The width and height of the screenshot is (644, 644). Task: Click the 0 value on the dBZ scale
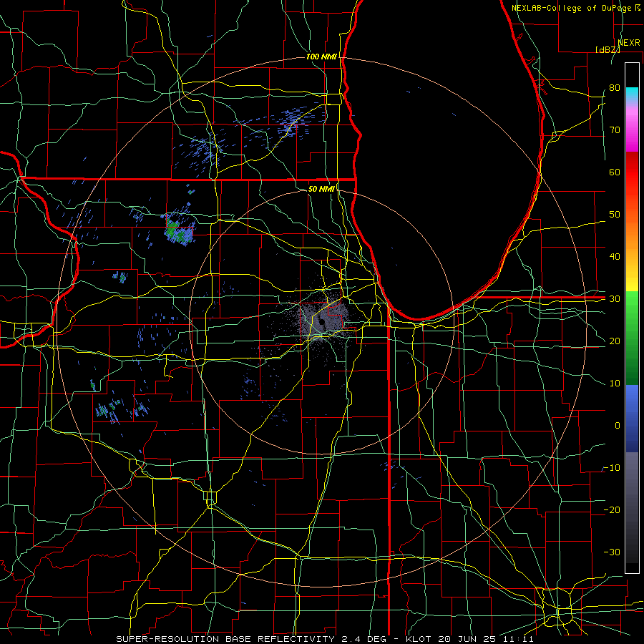[618, 426]
